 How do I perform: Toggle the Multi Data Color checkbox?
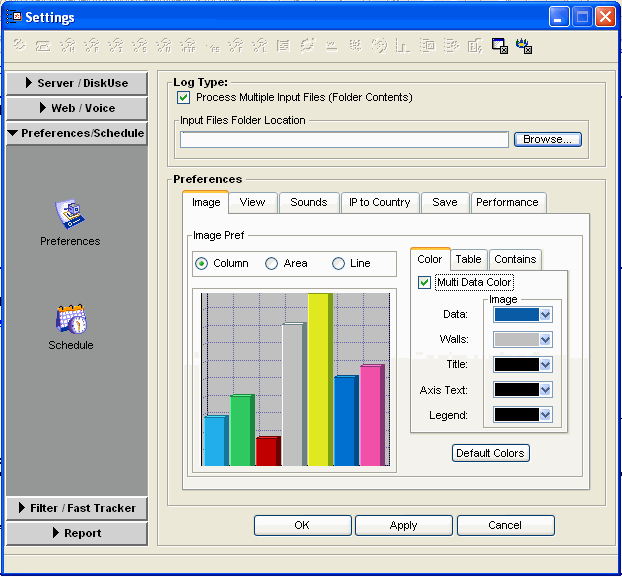(x=425, y=283)
